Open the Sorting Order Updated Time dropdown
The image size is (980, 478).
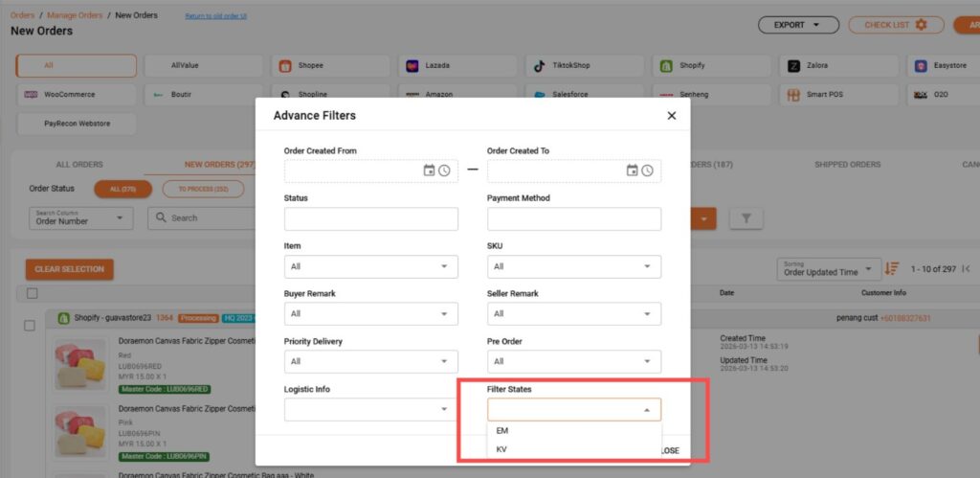coord(829,269)
